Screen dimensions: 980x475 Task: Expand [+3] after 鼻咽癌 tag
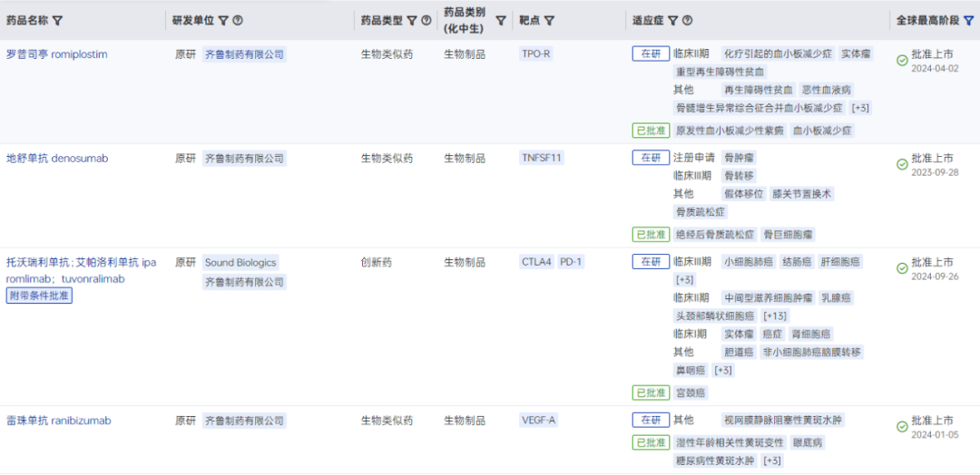(x=722, y=370)
